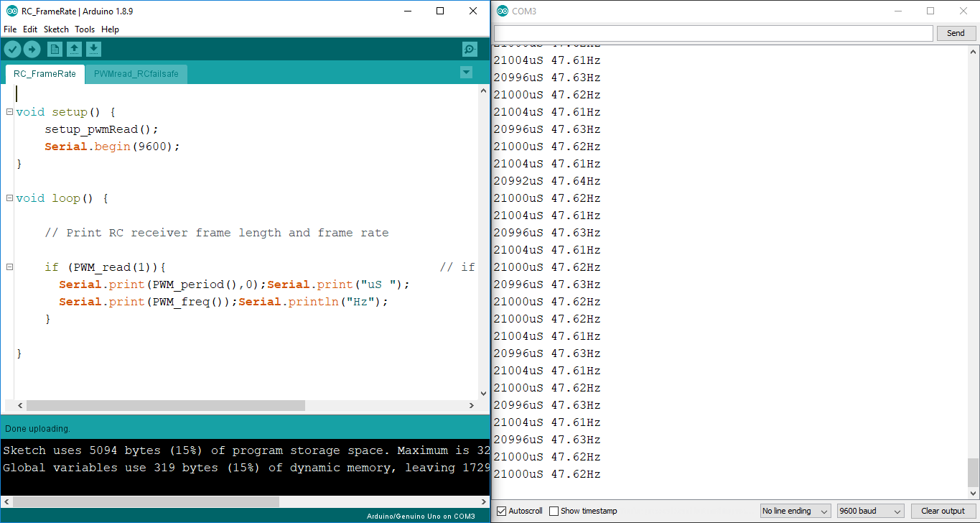The height and width of the screenshot is (523, 980).
Task: Enable the Show timestamp checkbox
Action: click(554, 511)
